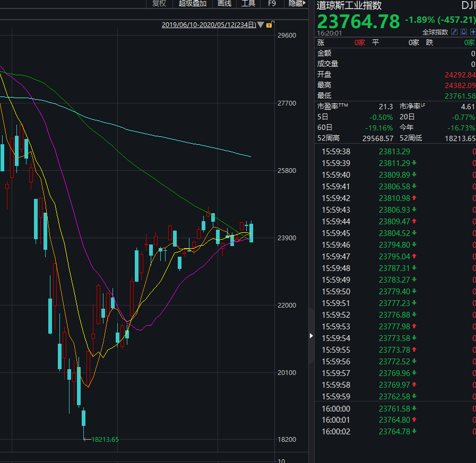
Task: Click the 18213.65 low price marker
Action: coord(105,439)
